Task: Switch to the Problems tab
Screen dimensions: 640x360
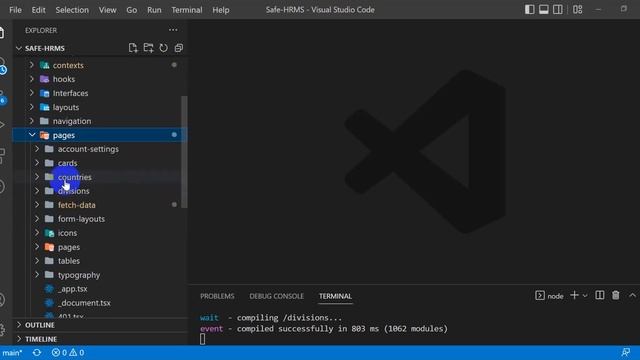Action: click(x=217, y=296)
